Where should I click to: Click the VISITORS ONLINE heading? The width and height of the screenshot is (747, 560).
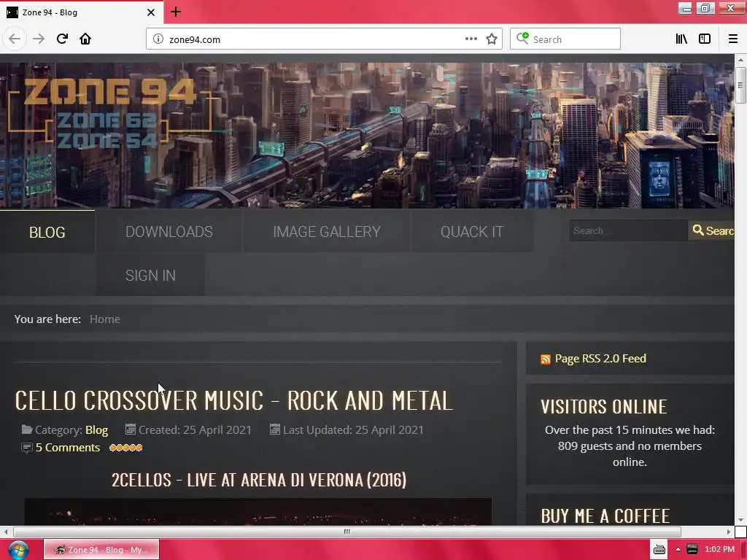603,407
